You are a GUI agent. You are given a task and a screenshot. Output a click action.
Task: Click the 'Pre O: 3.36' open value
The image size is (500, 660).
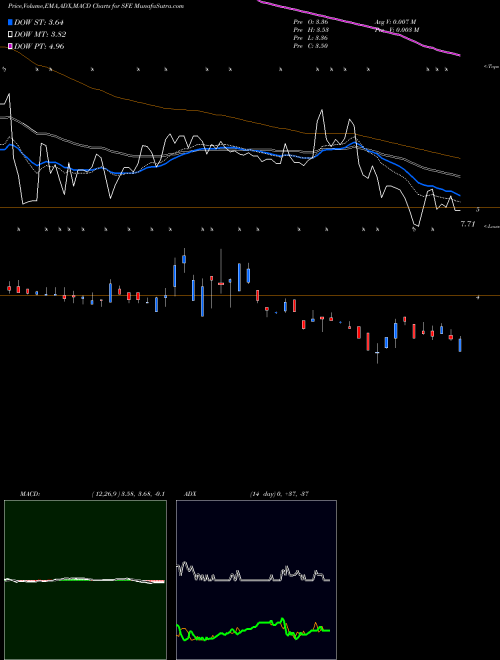311,21
